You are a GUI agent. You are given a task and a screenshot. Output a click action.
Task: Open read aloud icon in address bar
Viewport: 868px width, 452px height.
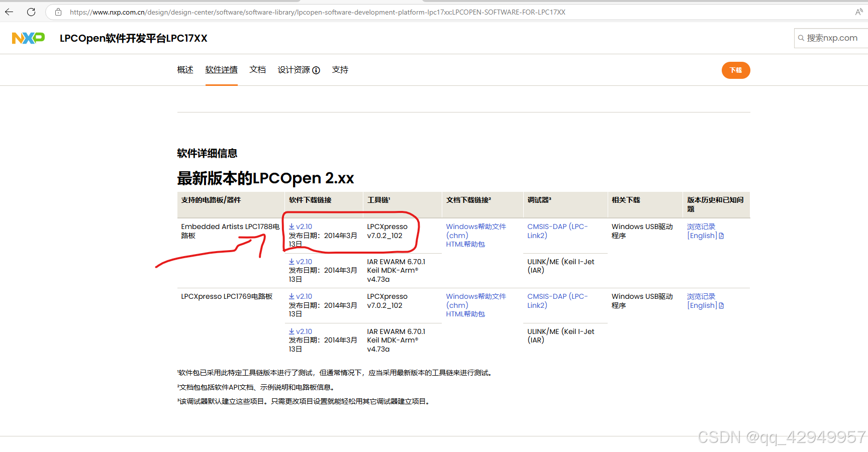click(859, 12)
